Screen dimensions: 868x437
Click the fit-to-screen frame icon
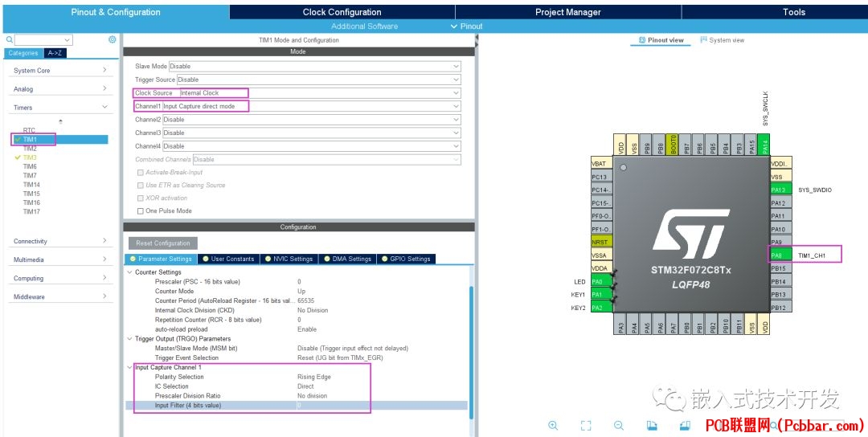pos(586,426)
